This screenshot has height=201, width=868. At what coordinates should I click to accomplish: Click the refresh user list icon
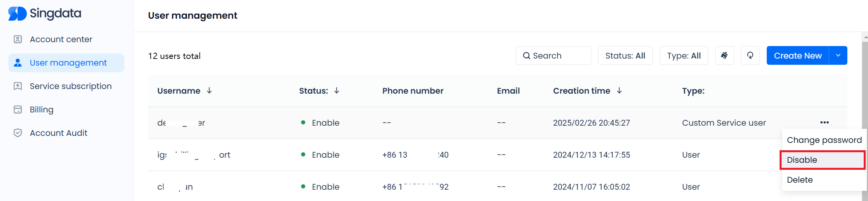(x=750, y=55)
